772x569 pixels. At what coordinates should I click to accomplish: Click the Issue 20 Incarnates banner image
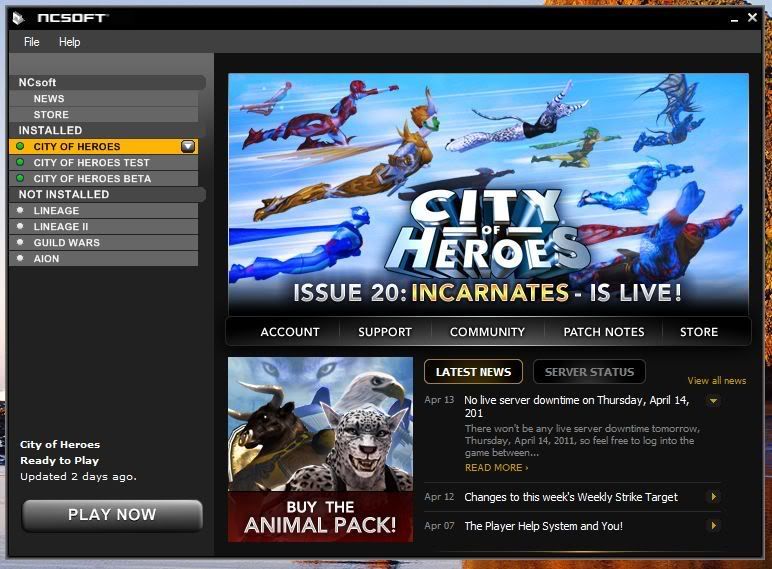click(x=488, y=194)
